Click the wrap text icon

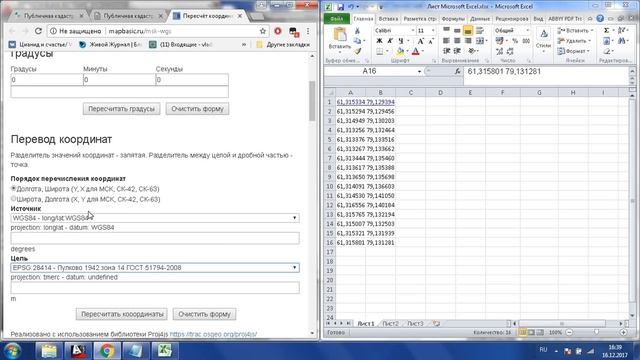coord(480,31)
